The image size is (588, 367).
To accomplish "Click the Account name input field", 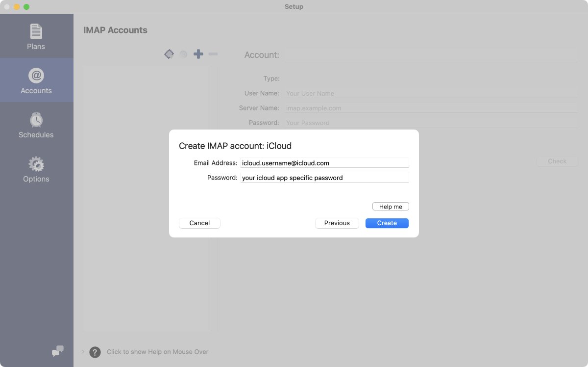I will [431, 54].
